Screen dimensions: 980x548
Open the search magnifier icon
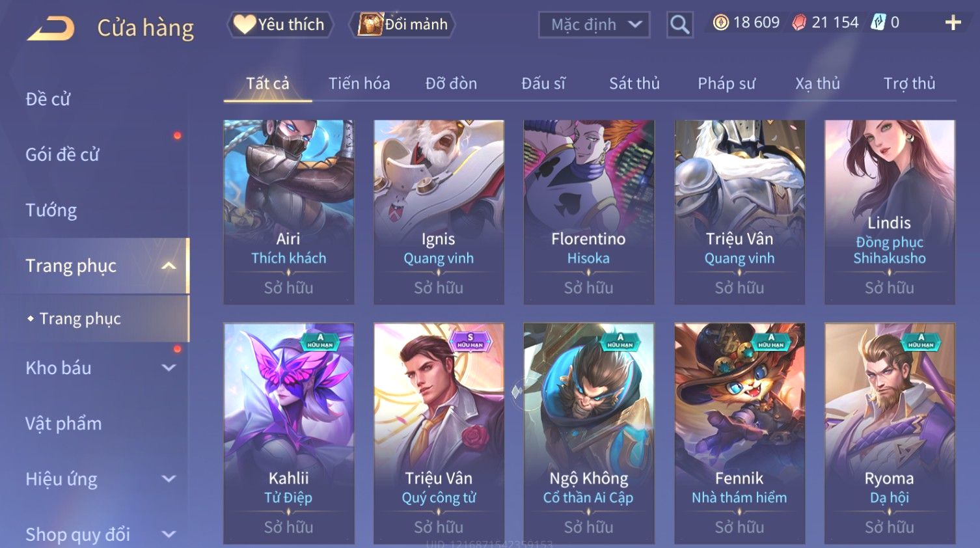coord(679,25)
